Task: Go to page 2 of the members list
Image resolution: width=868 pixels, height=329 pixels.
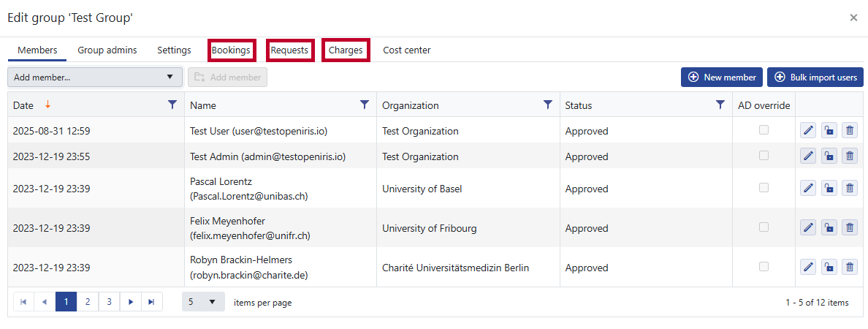Action: coord(87,302)
